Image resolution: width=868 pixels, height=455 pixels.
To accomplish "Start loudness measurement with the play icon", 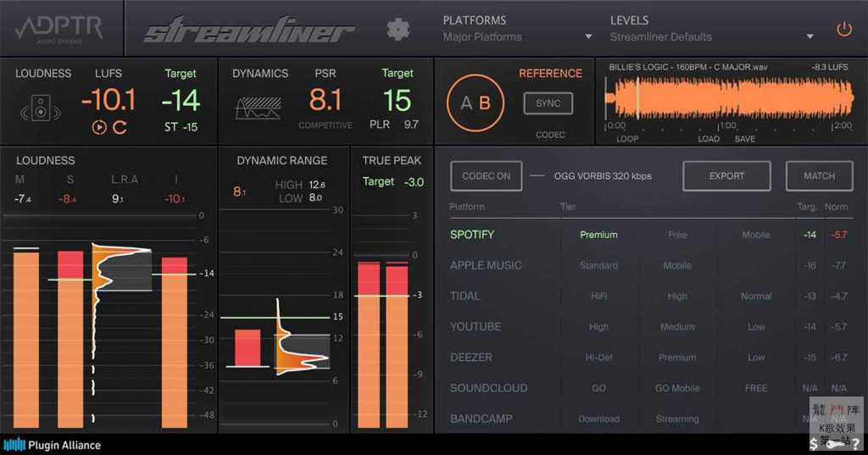I will (99, 127).
